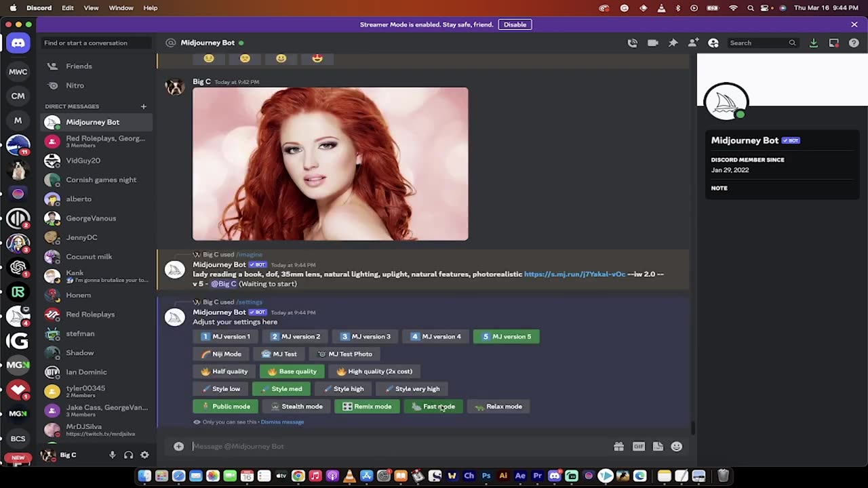868x488 pixels.
Task: Open the Window menu
Action: (121, 8)
